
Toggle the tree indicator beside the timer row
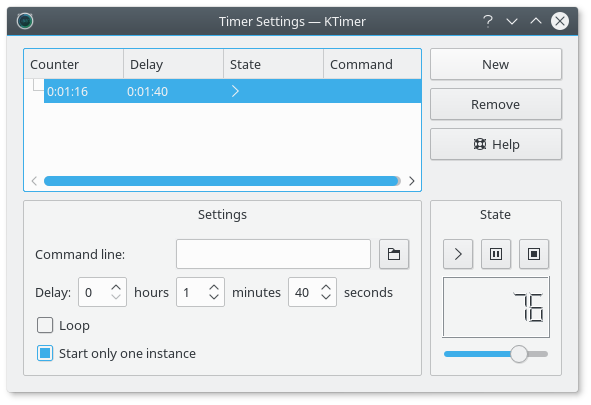click(x=38, y=85)
